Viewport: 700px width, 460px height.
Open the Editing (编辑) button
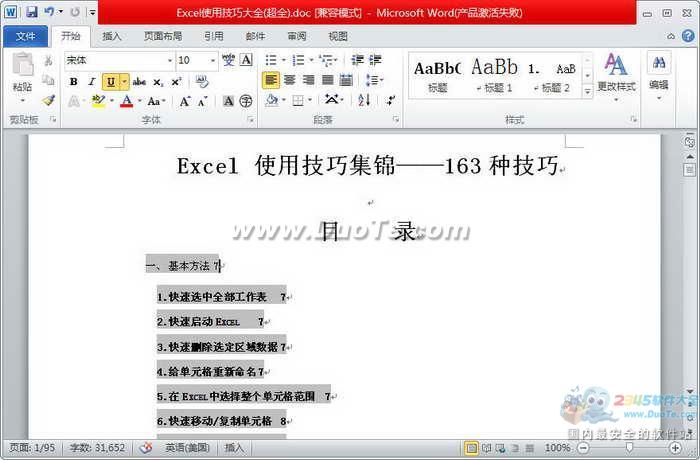[658, 76]
